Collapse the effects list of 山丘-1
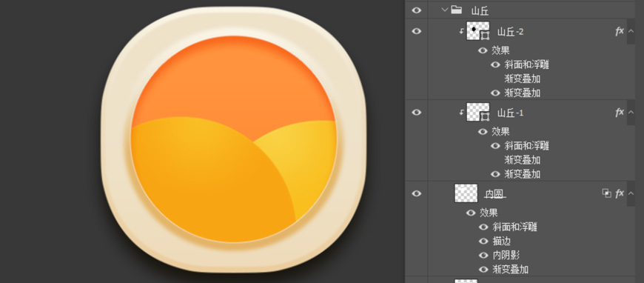The height and width of the screenshot is (283, 644). [x=631, y=113]
